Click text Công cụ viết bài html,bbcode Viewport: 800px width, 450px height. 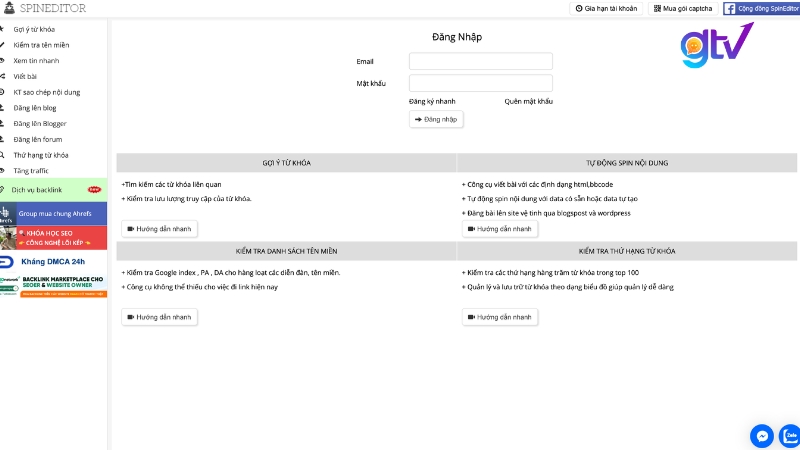pos(537,184)
